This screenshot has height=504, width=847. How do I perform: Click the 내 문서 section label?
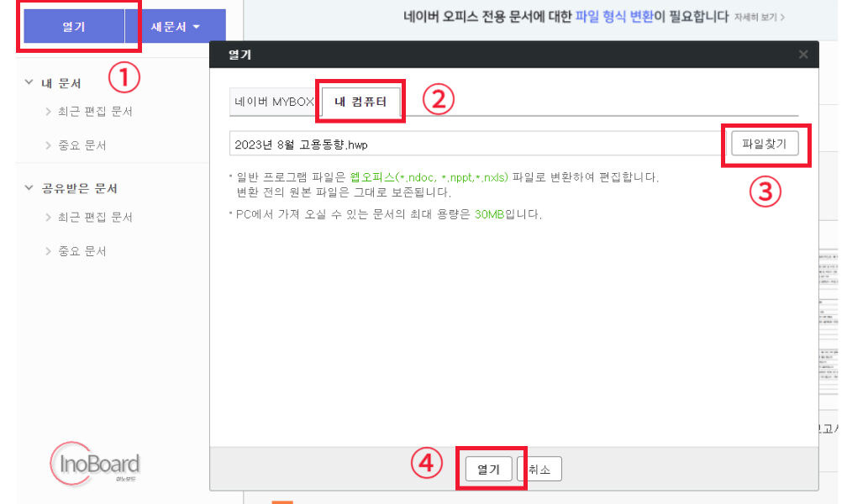click(x=61, y=83)
